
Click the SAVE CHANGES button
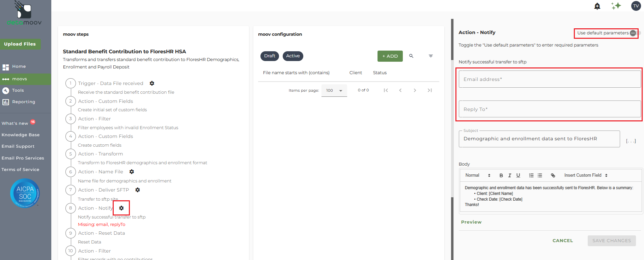[612, 241]
